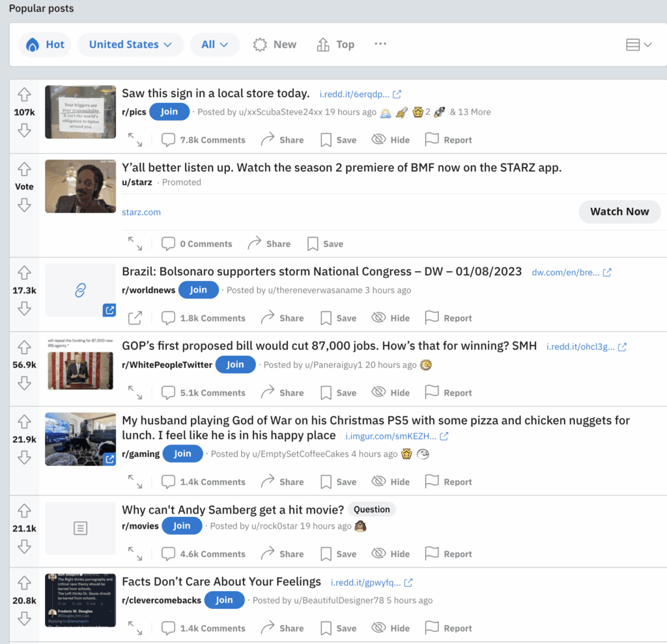Click the Watch Now STARZ button
Screen dimensions: 667x644
pyautogui.click(x=619, y=211)
